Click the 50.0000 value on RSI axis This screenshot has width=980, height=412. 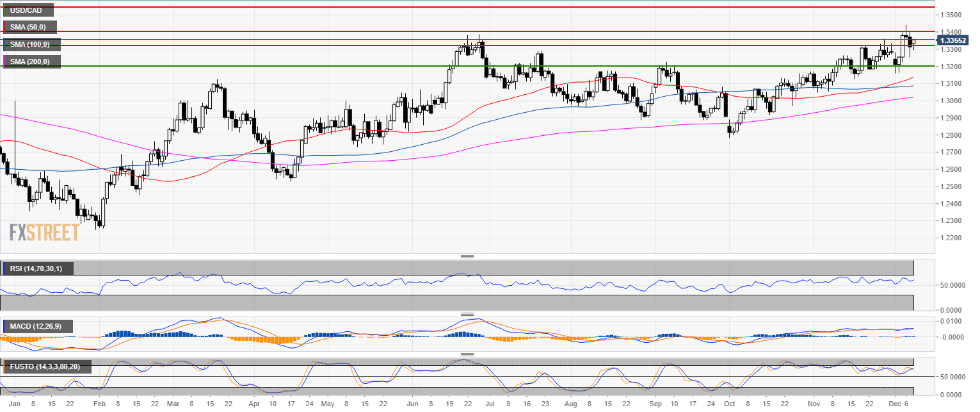click(949, 285)
